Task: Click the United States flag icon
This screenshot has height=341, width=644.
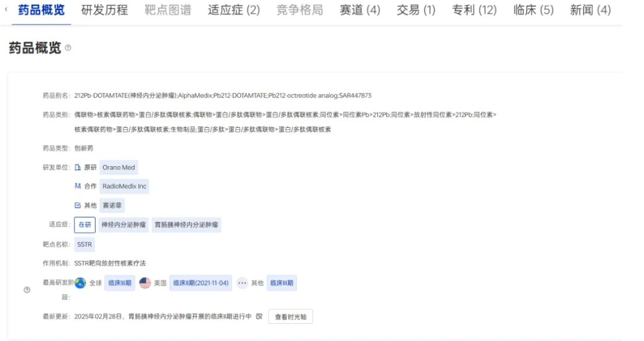Action: (145, 283)
